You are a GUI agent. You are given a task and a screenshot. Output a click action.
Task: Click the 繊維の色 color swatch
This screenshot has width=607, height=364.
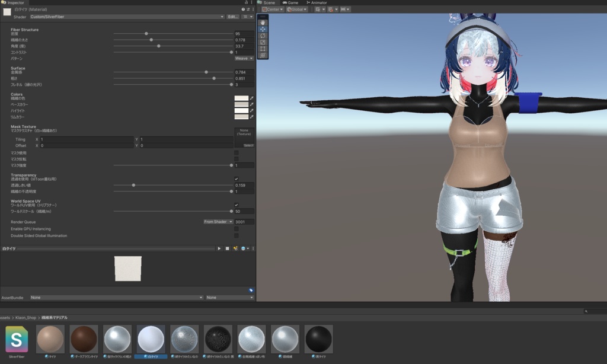click(242, 98)
